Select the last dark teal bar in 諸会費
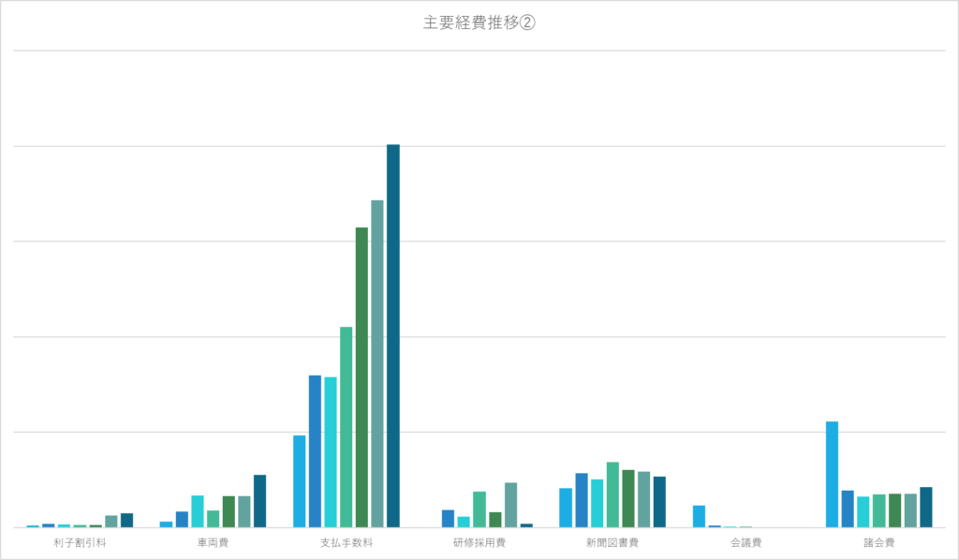 click(x=925, y=507)
